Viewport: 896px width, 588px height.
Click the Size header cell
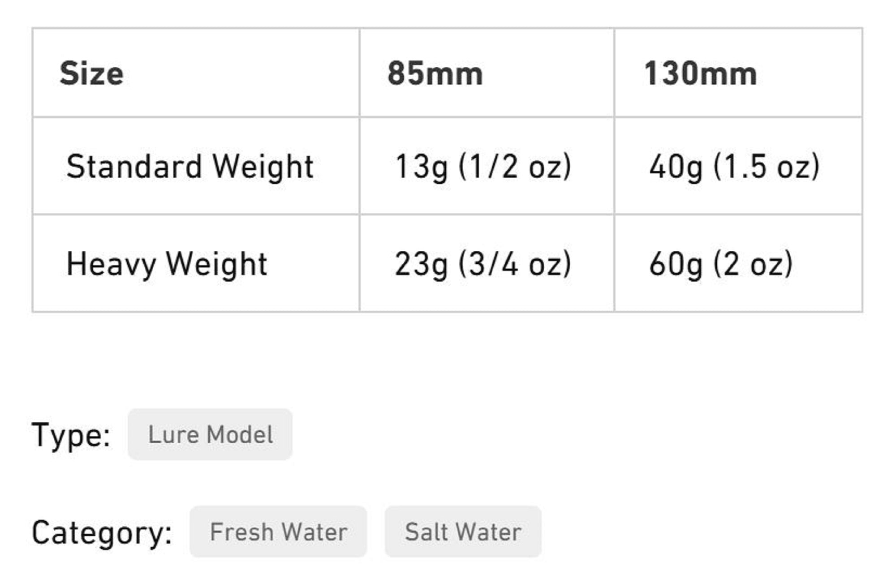[x=91, y=73]
